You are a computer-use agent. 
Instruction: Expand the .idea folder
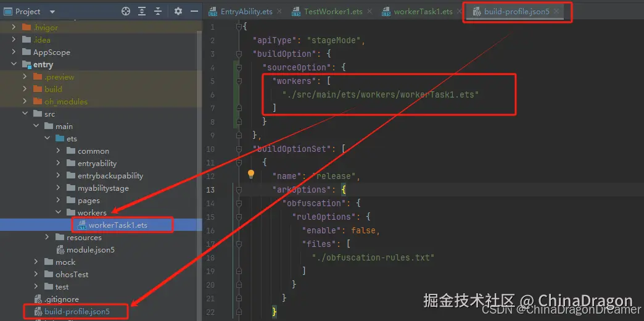point(14,40)
